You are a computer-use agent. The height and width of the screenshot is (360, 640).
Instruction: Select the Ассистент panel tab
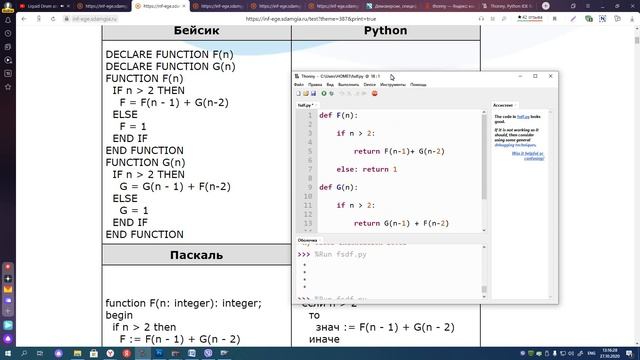[x=504, y=105]
